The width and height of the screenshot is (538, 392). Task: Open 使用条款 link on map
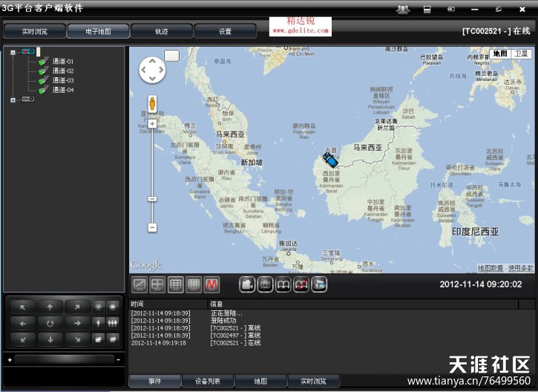[521, 268]
